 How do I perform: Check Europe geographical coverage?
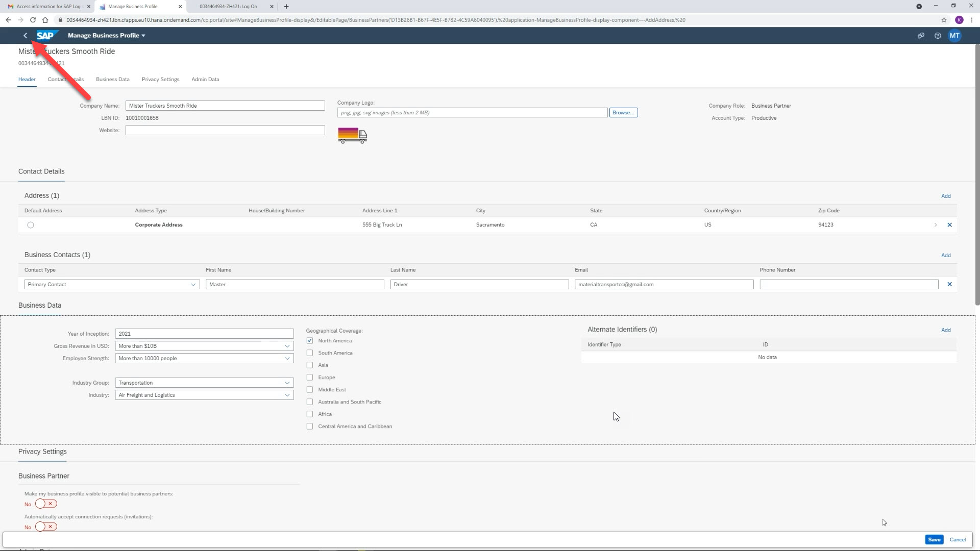310,378
